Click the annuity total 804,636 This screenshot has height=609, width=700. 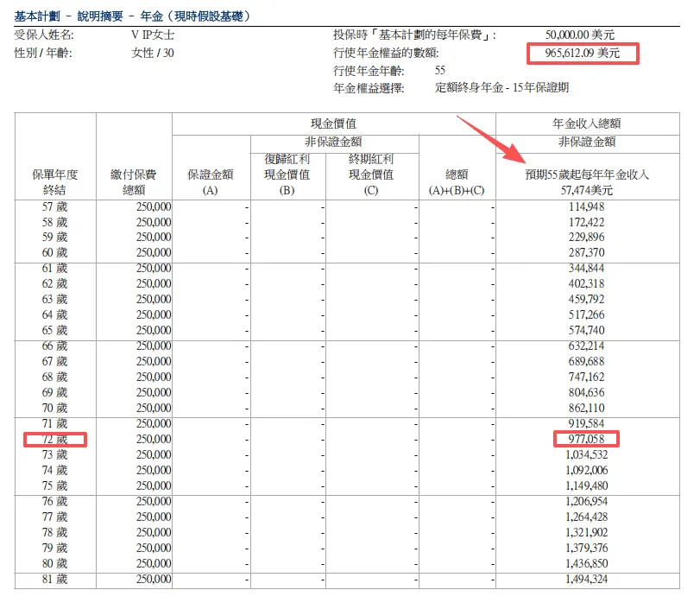pos(587,393)
